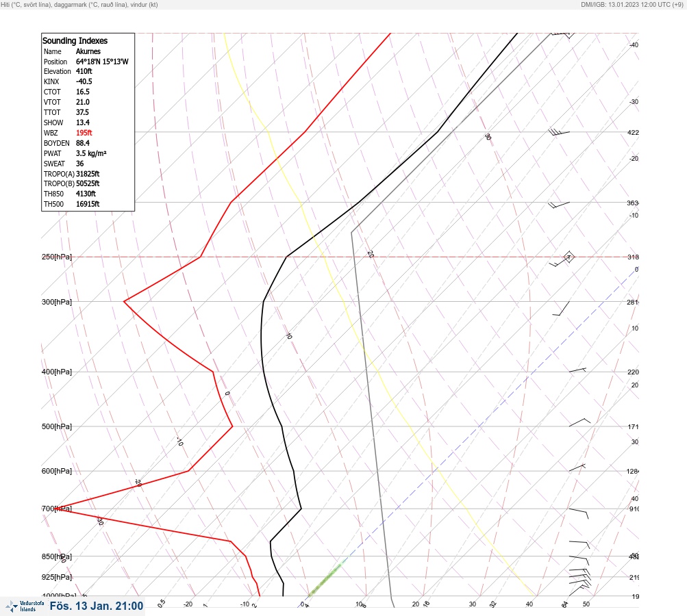The width and height of the screenshot is (687, 616).
Task: Click the Name label in Sounding Indexes
Action: (53, 51)
